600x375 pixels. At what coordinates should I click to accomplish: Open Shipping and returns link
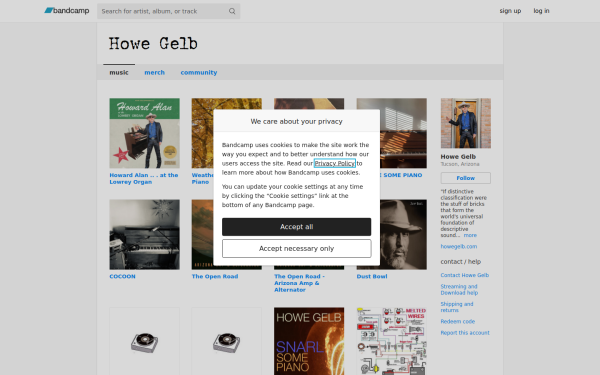point(457,307)
